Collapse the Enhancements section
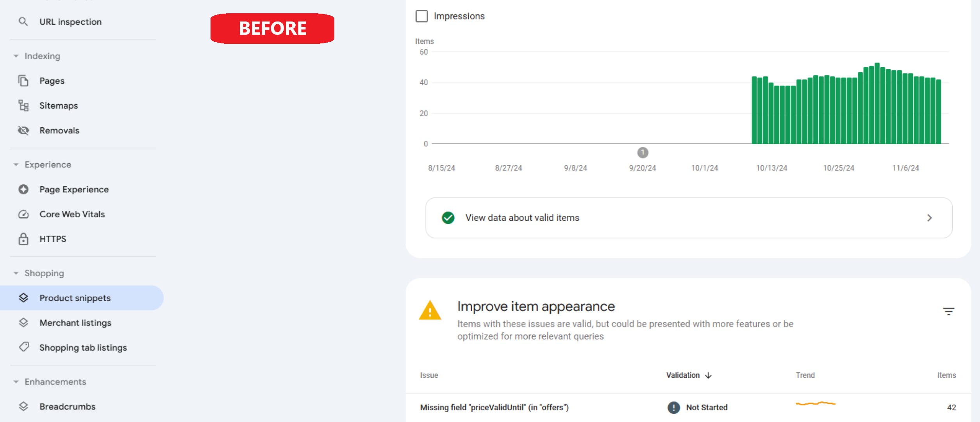 pyautogui.click(x=16, y=382)
